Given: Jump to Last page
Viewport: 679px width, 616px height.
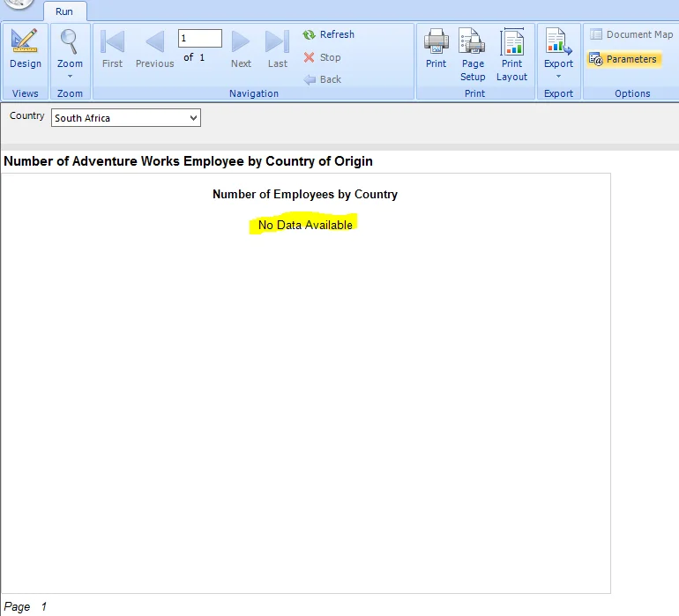Looking at the screenshot, I should pyautogui.click(x=277, y=48).
